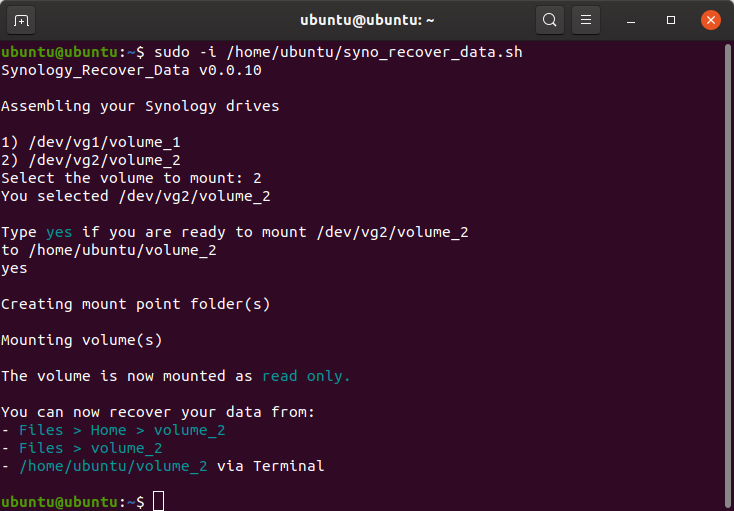734x511 pixels.
Task: Click the '2) /dev/vg2/volume_2' option line
Action: [90, 160]
